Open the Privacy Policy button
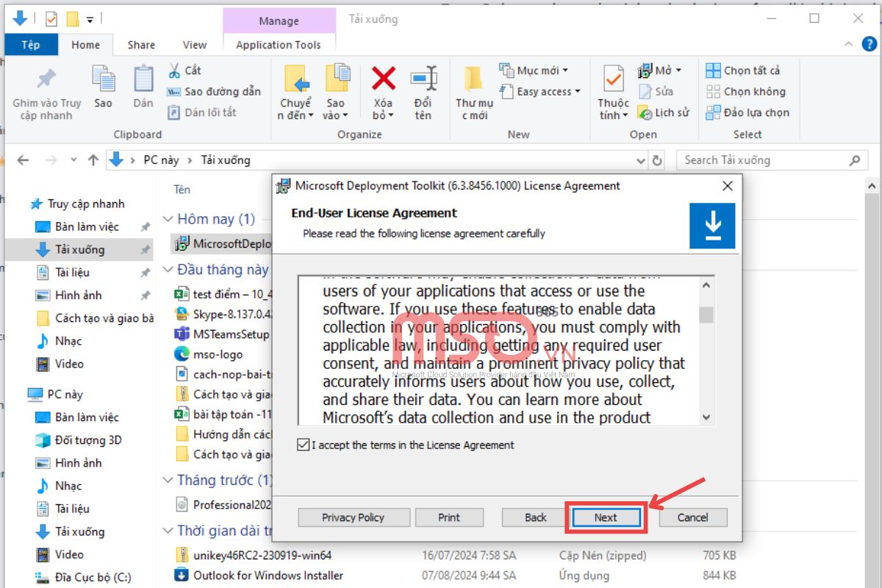The image size is (882, 588). click(x=353, y=517)
